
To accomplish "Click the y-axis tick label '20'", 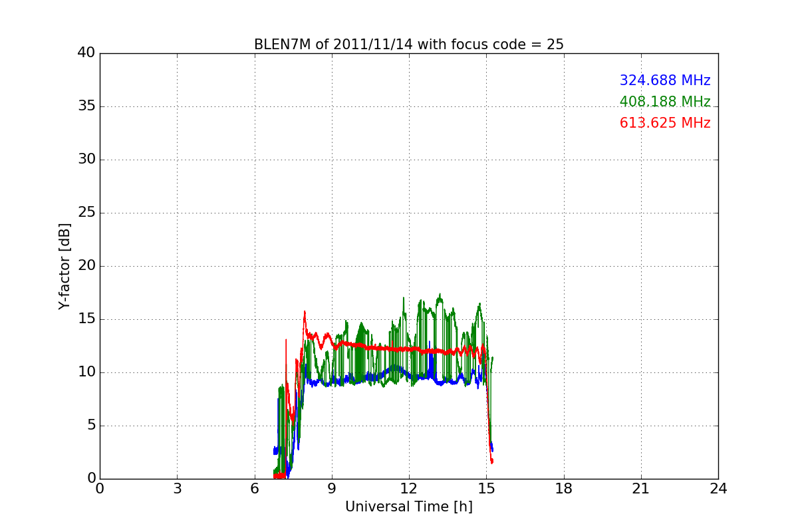I will [x=86, y=266].
